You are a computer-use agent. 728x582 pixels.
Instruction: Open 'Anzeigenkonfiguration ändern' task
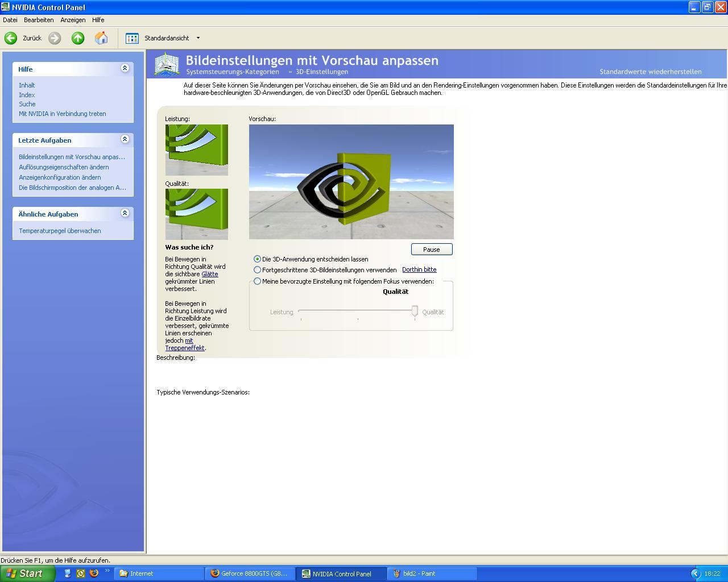click(60, 177)
